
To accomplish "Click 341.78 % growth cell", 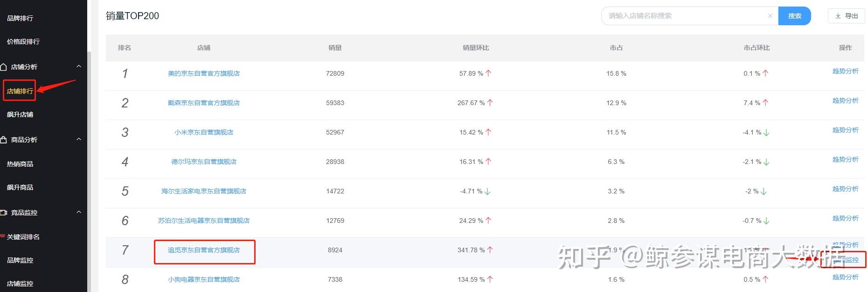I will (x=475, y=250).
